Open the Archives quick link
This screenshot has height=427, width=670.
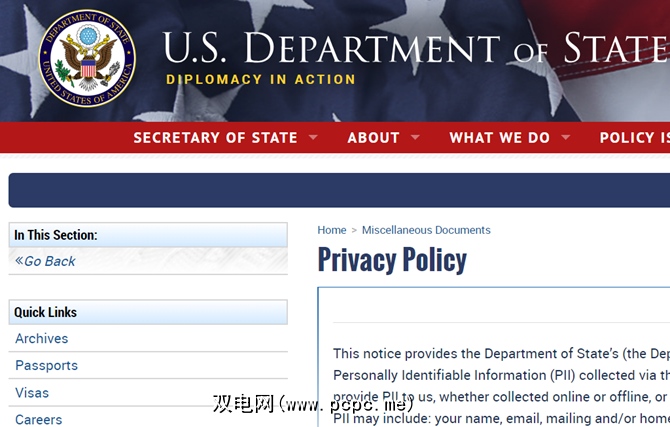[42, 339]
